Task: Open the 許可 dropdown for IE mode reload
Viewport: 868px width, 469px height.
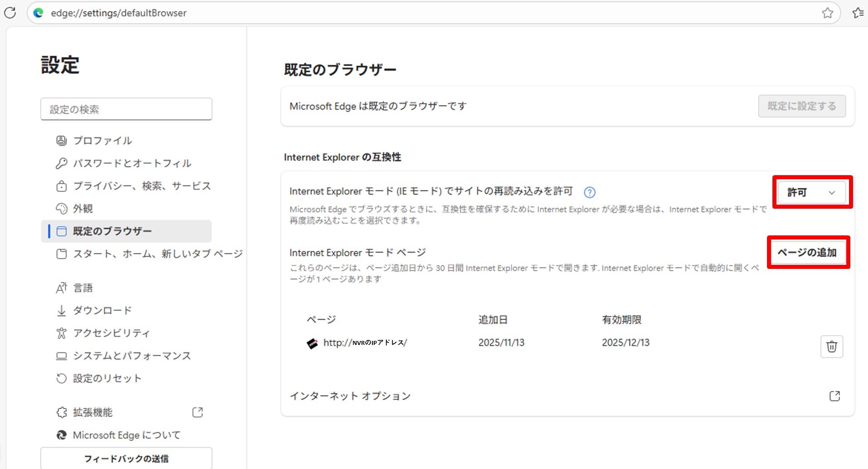Action: coord(811,192)
